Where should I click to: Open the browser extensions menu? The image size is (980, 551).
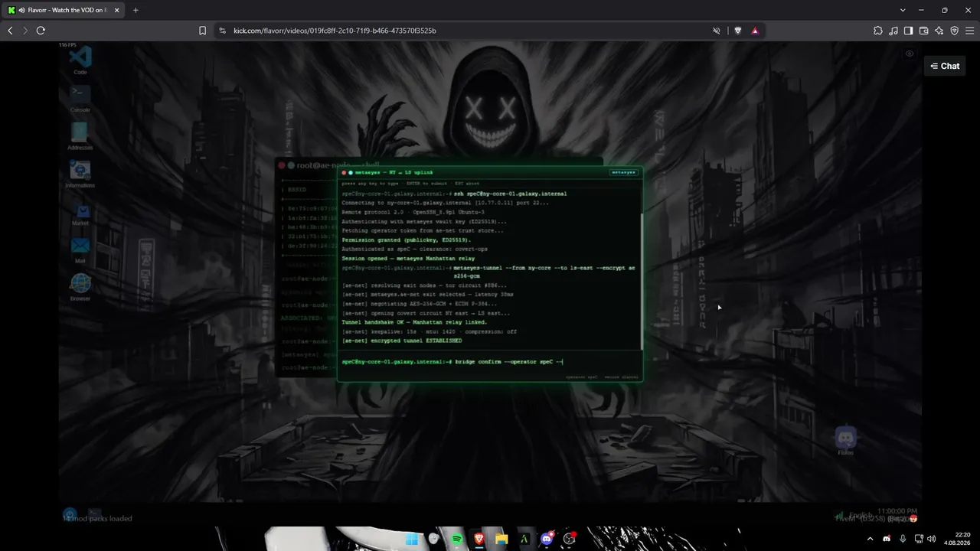(x=877, y=31)
